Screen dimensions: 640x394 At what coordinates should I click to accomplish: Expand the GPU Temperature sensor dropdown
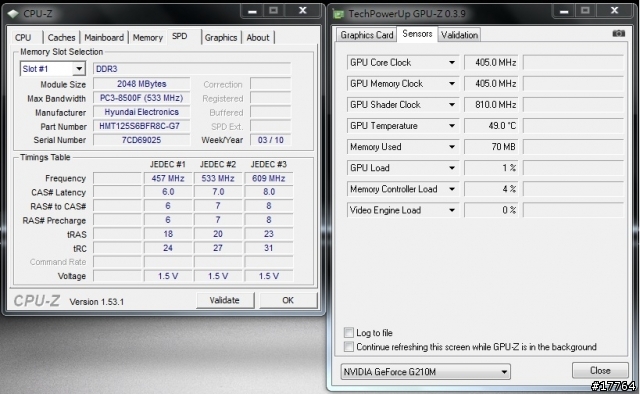point(452,126)
